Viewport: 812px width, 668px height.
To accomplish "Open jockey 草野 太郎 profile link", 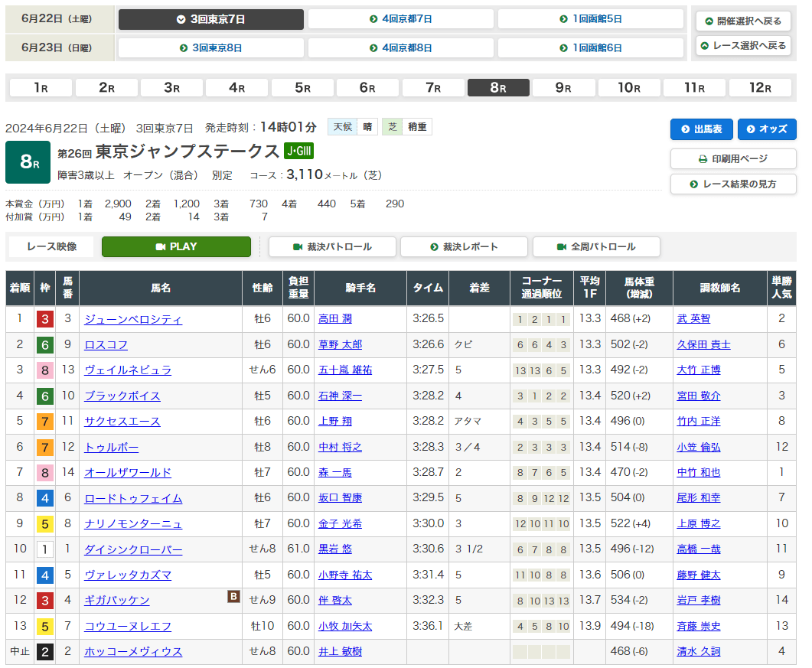I will tap(340, 345).
